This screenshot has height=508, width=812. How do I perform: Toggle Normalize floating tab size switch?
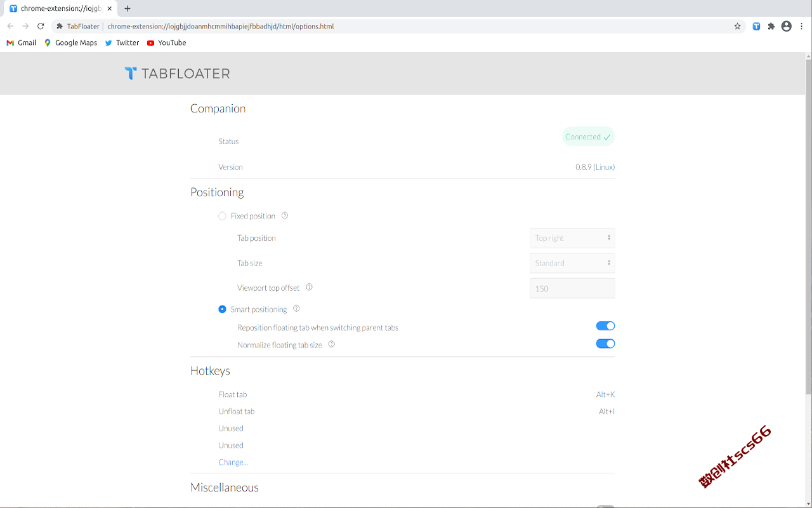(x=605, y=344)
